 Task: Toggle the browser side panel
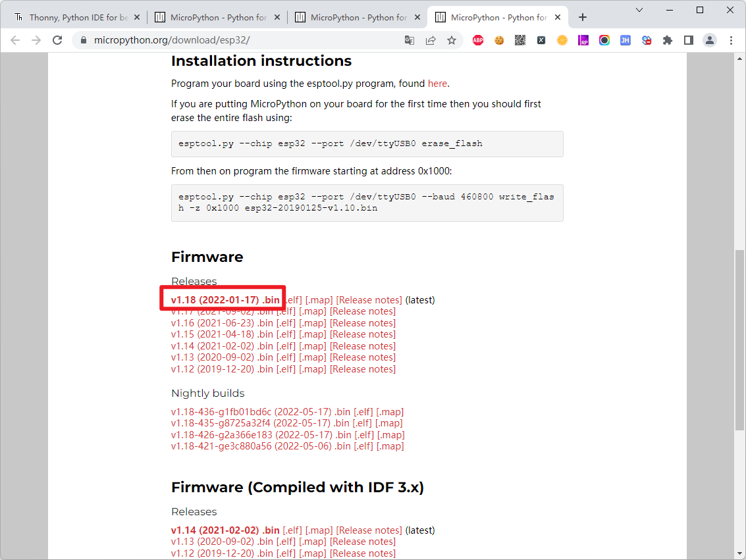pos(689,40)
